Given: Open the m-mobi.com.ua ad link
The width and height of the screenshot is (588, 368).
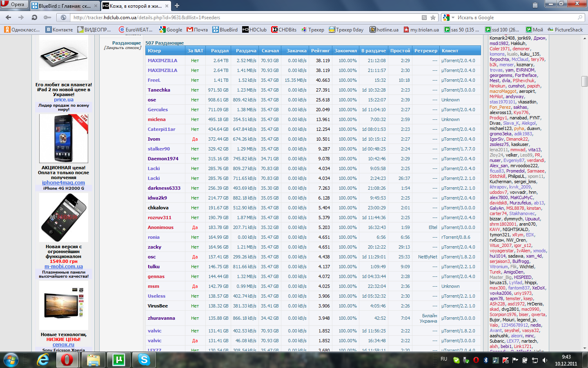Looking at the screenshot, I should tap(64, 267).
